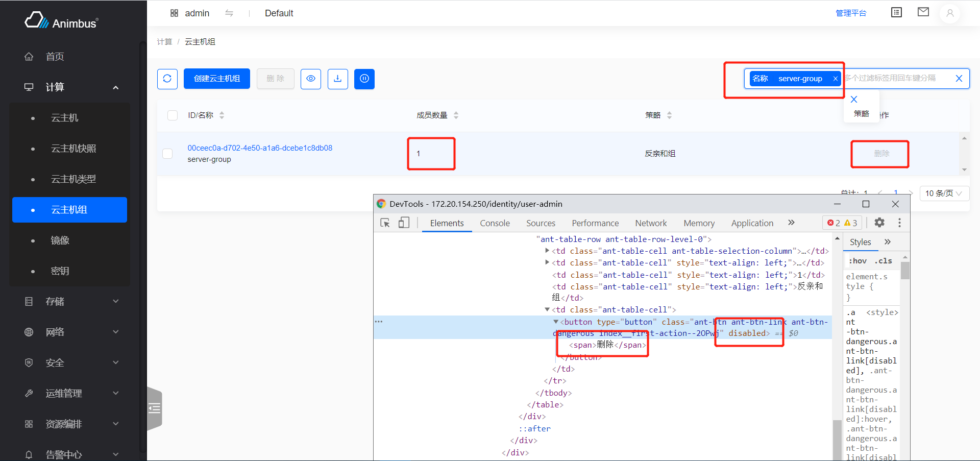This screenshot has height=461, width=980.
Task: Open 镜像 in sidebar
Action: pyautogui.click(x=60, y=240)
